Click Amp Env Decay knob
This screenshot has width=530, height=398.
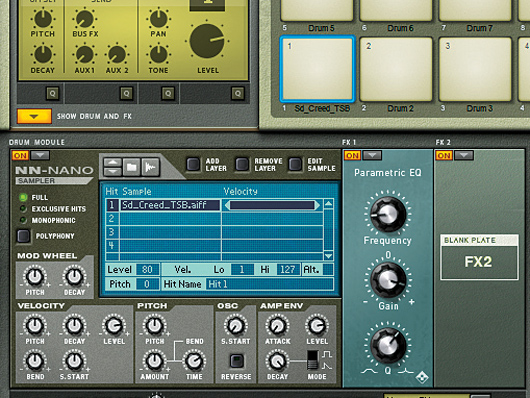click(x=278, y=361)
